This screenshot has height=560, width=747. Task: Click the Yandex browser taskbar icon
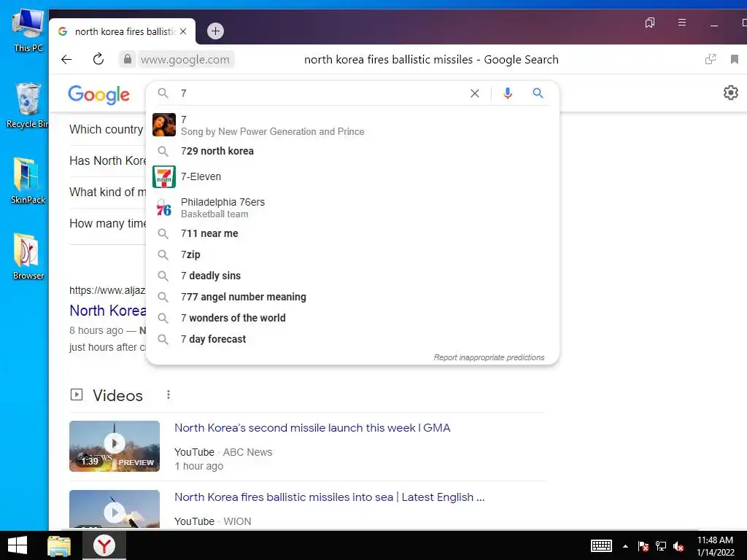104,545
